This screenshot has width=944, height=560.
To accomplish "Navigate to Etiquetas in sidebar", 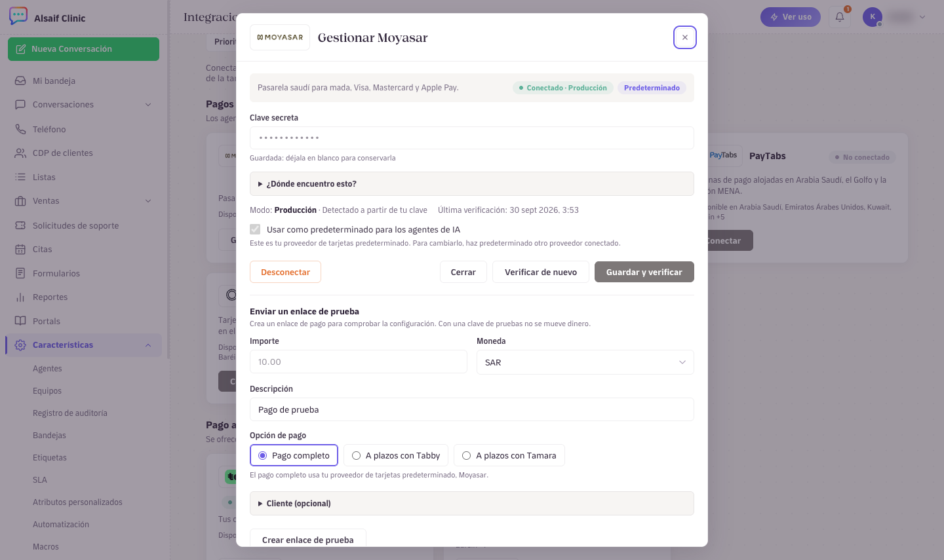I will pos(50,458).
